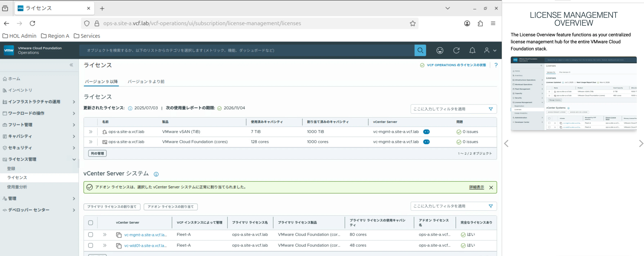The image size is (644, 256).
Task: Click プライマリ ライセンスの割り当て button
Action: point(112,207)
